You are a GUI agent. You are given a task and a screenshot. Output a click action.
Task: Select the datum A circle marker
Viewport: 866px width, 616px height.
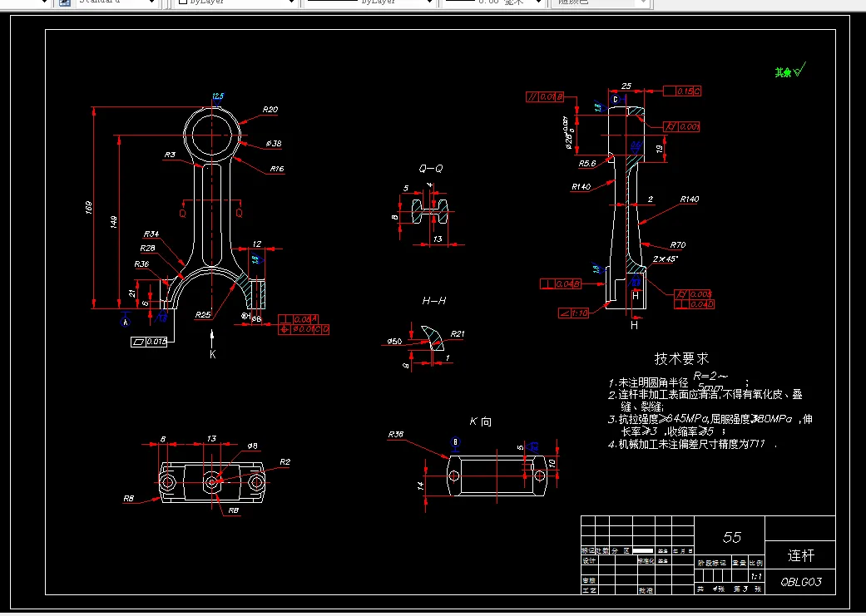(126, 321)
